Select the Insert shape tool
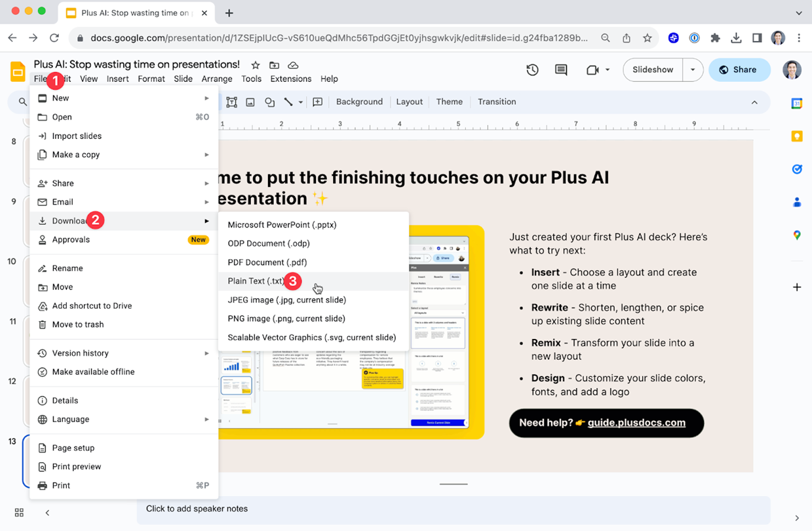This screenshot has height=531, width=812. click(269, 102)
